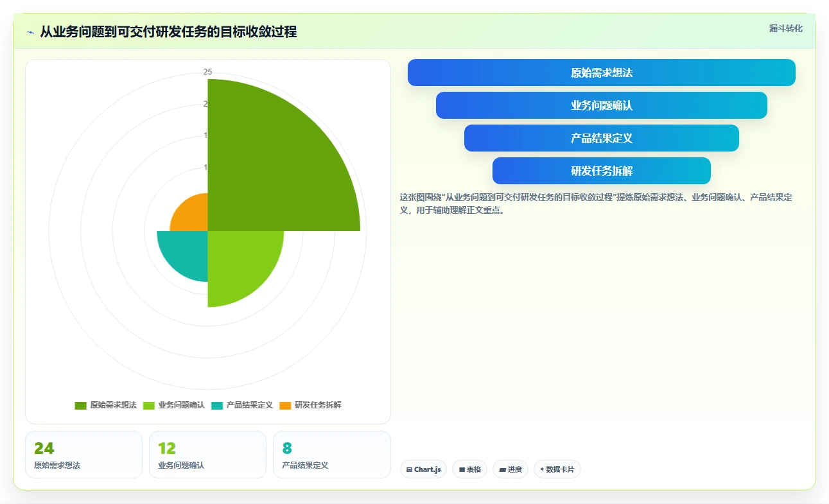Click the description paragraph under the funnel

click(x=596, y=204)
